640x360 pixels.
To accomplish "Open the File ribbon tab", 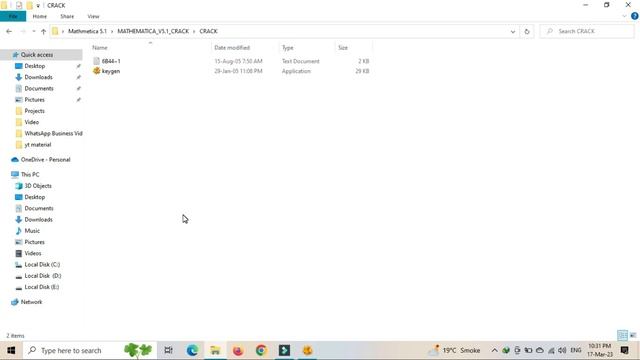I will [x=13, y=16].
